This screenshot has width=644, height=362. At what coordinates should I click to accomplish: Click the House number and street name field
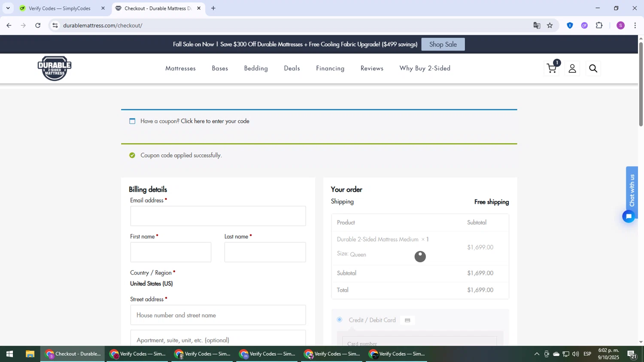click(x=218, y=315)
